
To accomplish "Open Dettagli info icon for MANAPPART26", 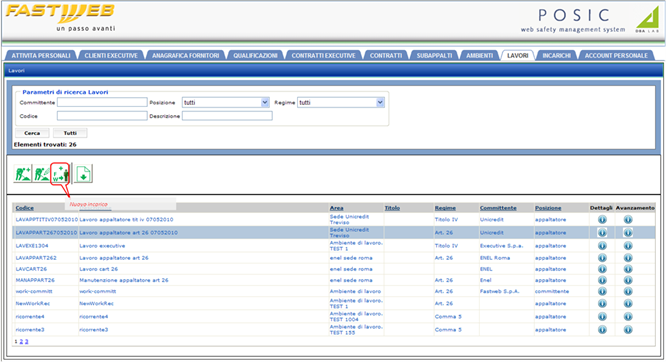I will point(602,280).
